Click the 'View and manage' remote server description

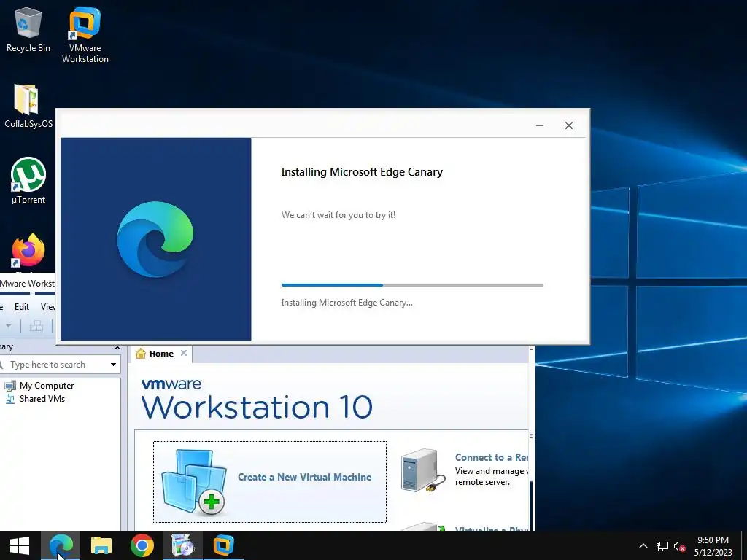491,476
